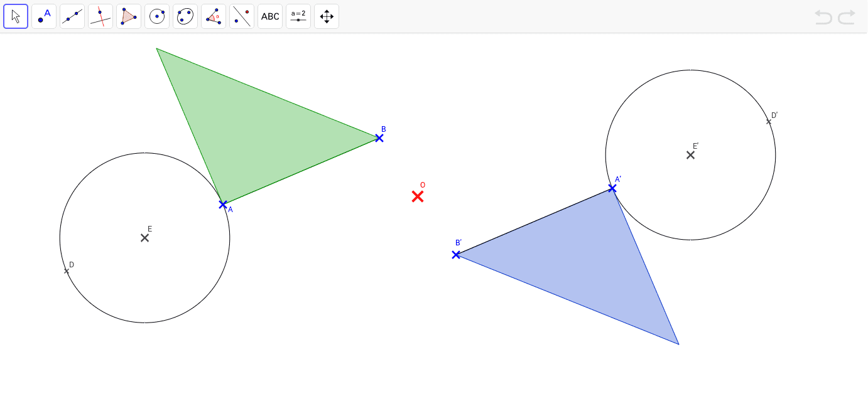Viewport: 868px width, 406px height.
Task: Pick the Perpendicular Line tool
Action: 100,16
